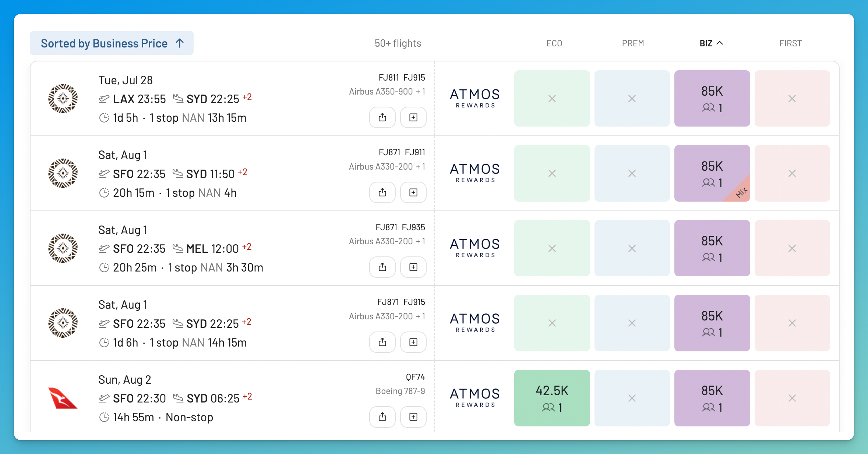This screenshot has width=868, height=454.
Task: Toggle sort order arrow next to Business Price
Action: [180, 43]
